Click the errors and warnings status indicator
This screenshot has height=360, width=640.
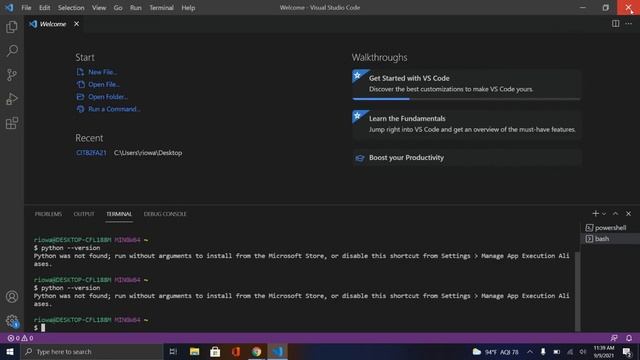coord(20,338)
